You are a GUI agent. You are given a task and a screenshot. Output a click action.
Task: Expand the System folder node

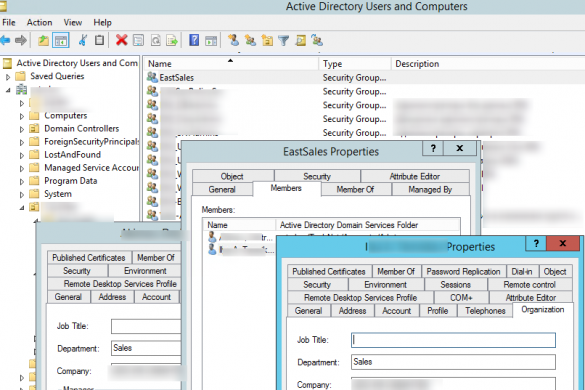coord(22,194)
